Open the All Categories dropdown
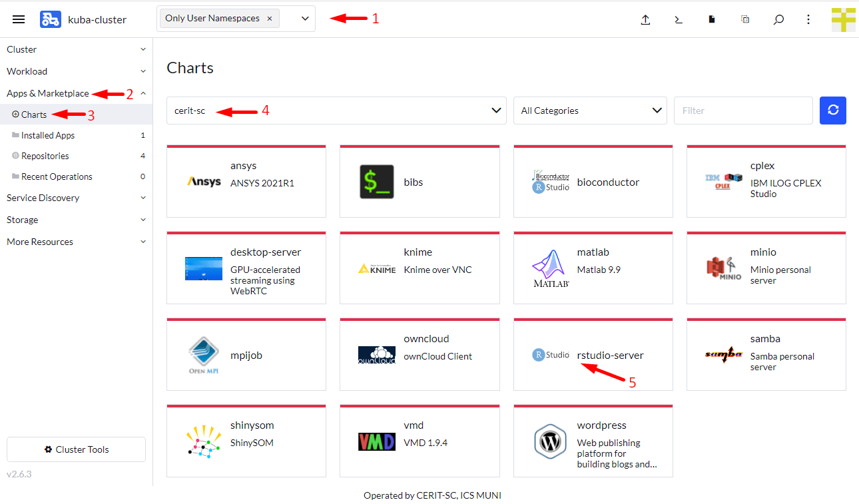859x504 pixels. coord(589,111)
